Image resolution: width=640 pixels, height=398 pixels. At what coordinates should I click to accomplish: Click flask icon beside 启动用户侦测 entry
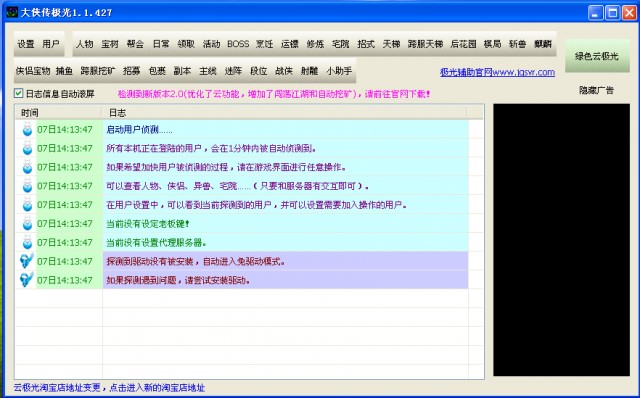pyautogui.click(x=27, y=129)
